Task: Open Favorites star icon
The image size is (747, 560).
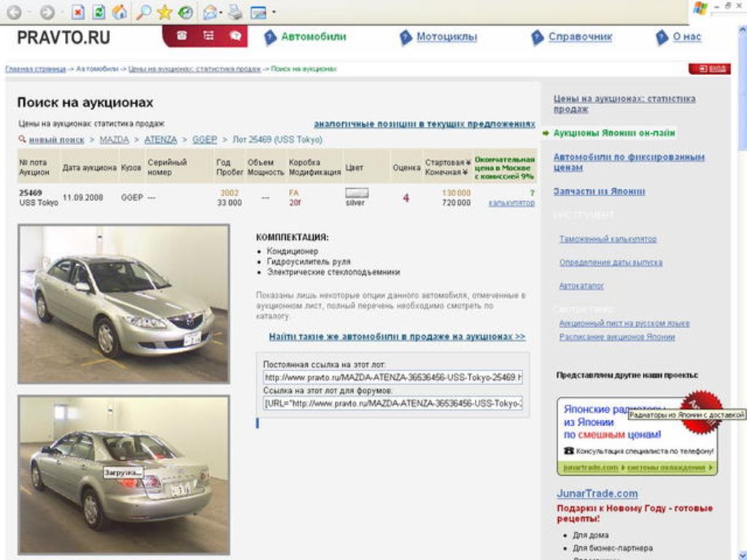Action: pyautogui.click(x=164, y=12)
